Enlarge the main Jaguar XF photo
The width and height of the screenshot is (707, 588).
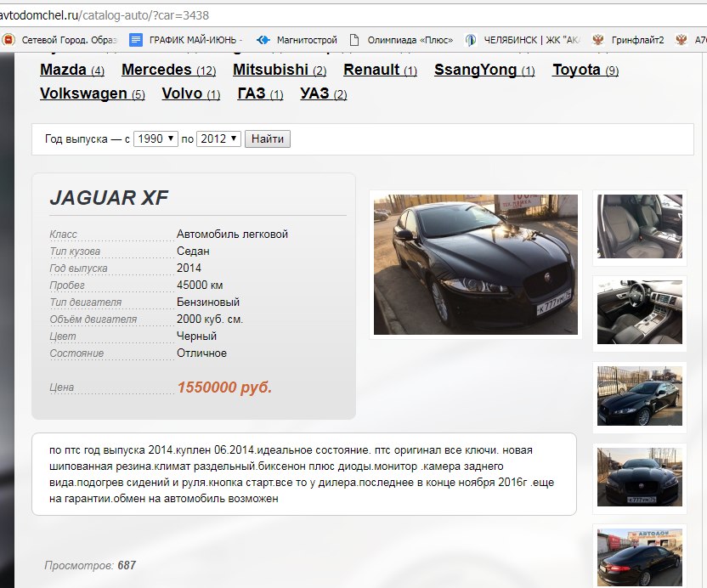point(475,264)
